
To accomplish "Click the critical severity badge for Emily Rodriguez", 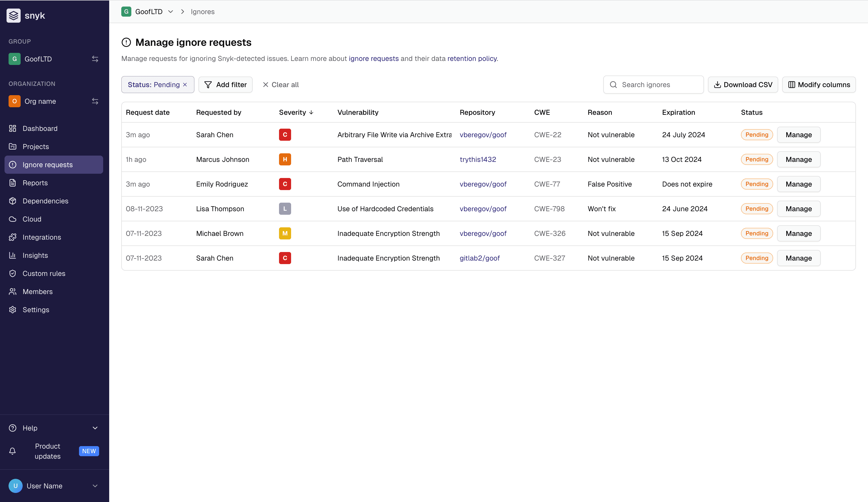I will [285, 184].
